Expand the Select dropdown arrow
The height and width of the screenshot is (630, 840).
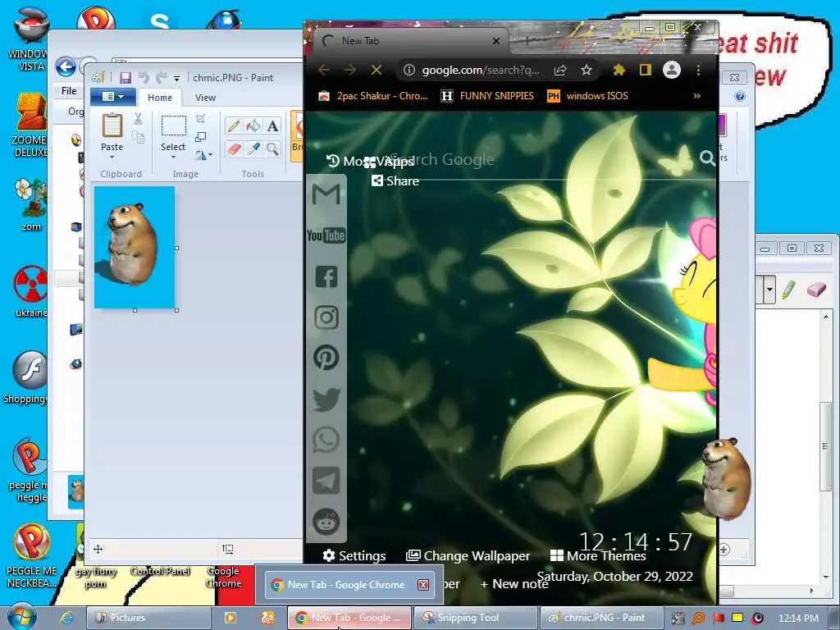[173, 157]
